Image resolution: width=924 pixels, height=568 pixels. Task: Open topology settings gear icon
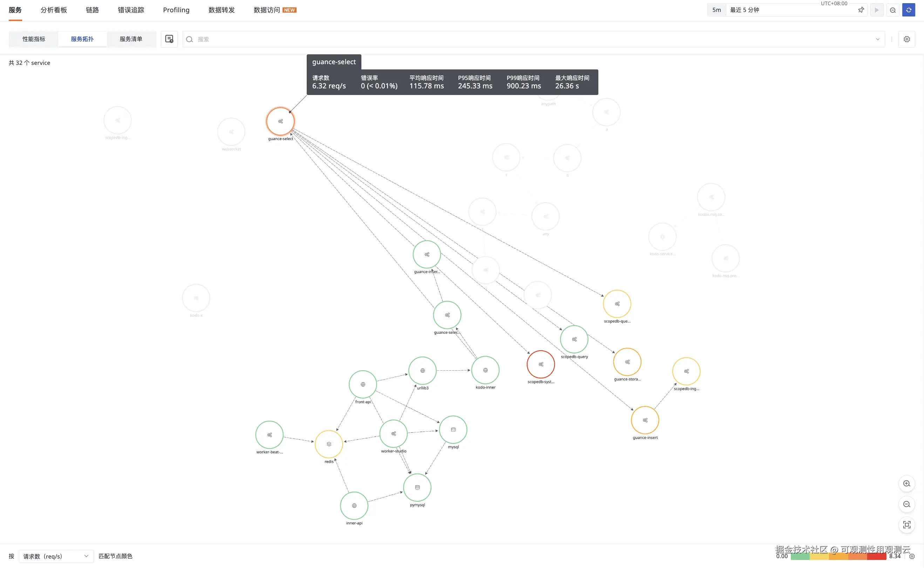pos(906,39)
